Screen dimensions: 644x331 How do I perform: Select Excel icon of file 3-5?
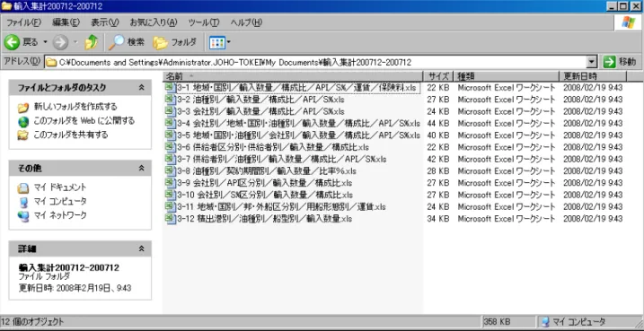(170, 135)
